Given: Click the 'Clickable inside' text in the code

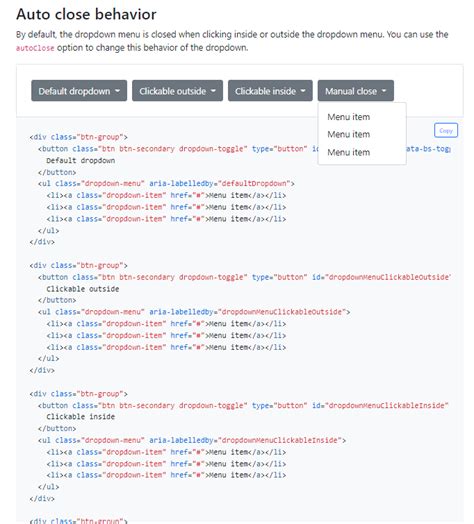Looking at the screenshot, I should (x=81, y=417).
